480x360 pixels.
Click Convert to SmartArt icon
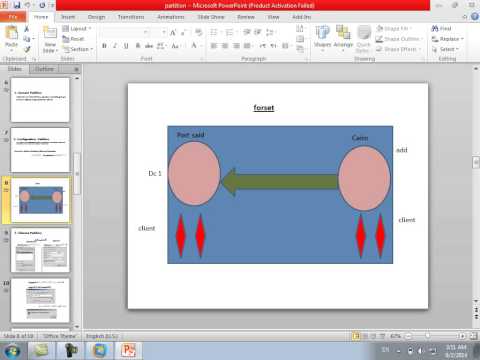click(x=300, y=49)
